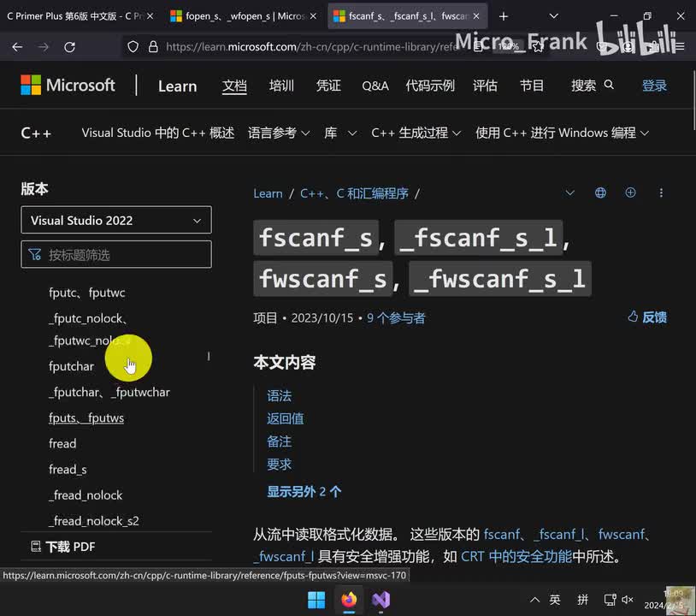Click the C++、C 和汇编程序 breadcrumb
This screenshot has height=616, width=696.
(354, 193)
